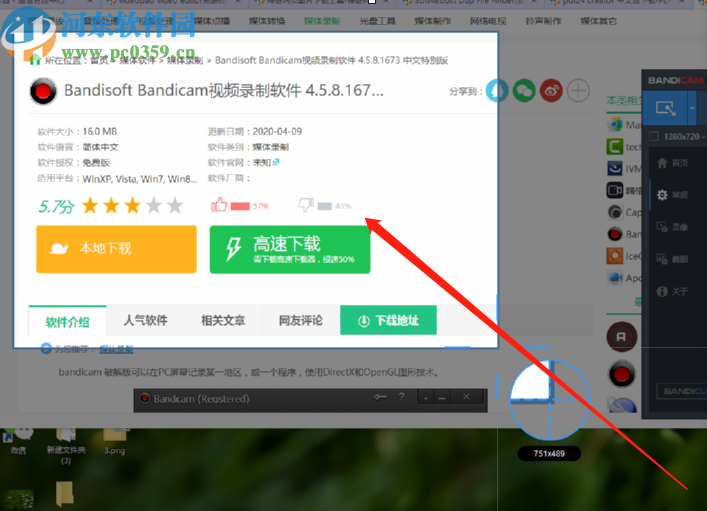Viewport: 707px width, 511px height.
Task: Click the orange IceCream recorder icon in sidebar
Action: [615, 256]
